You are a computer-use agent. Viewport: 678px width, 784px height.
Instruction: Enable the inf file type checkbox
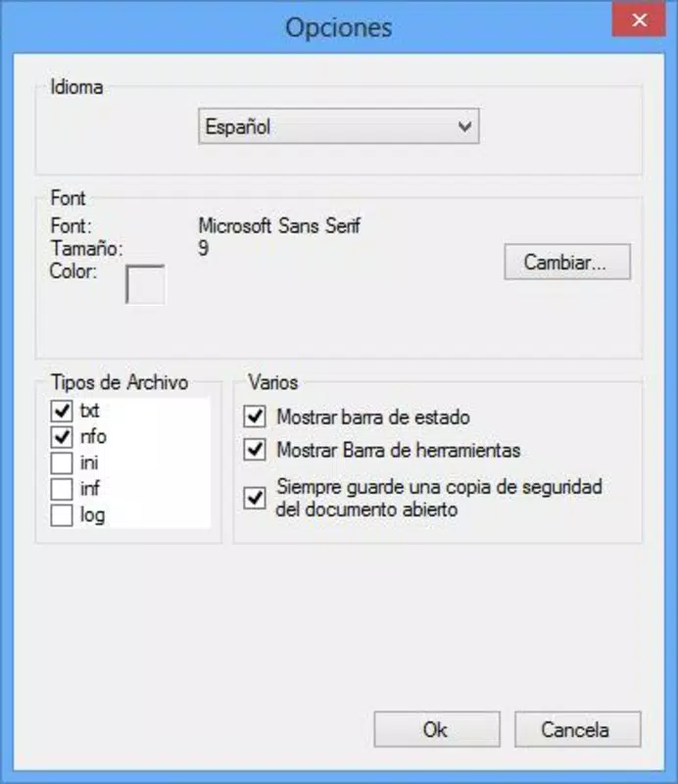pos(62,489)
